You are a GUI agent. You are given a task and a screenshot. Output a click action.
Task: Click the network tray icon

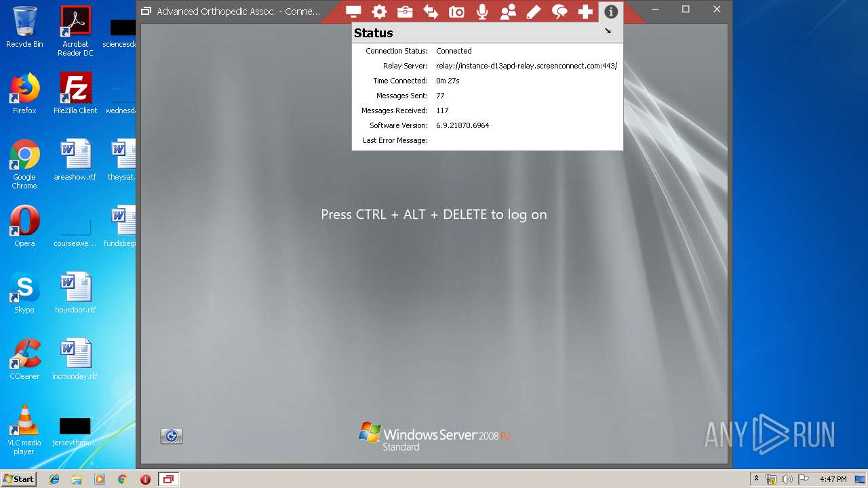[x=771, y=479]
